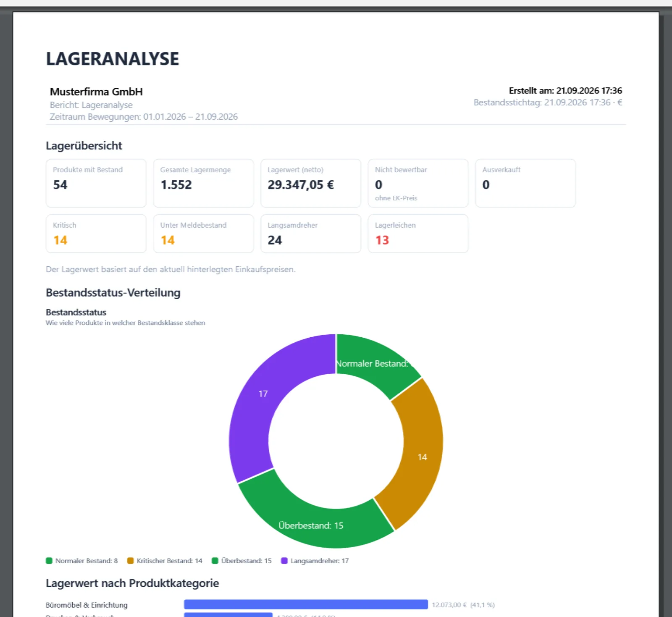Screen dimensions: 672x617
Task: Select the gold donut segment labeled 14
Action: (x=422, y=457)
